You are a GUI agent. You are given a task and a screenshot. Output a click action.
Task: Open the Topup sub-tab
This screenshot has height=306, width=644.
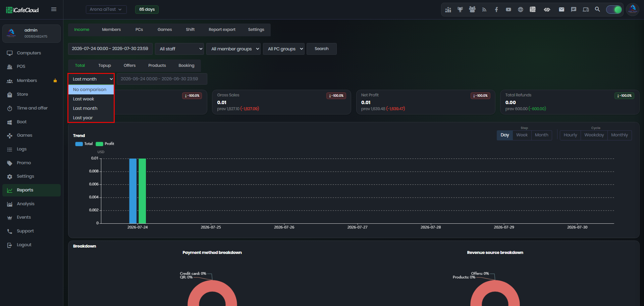tap(105, 65)
